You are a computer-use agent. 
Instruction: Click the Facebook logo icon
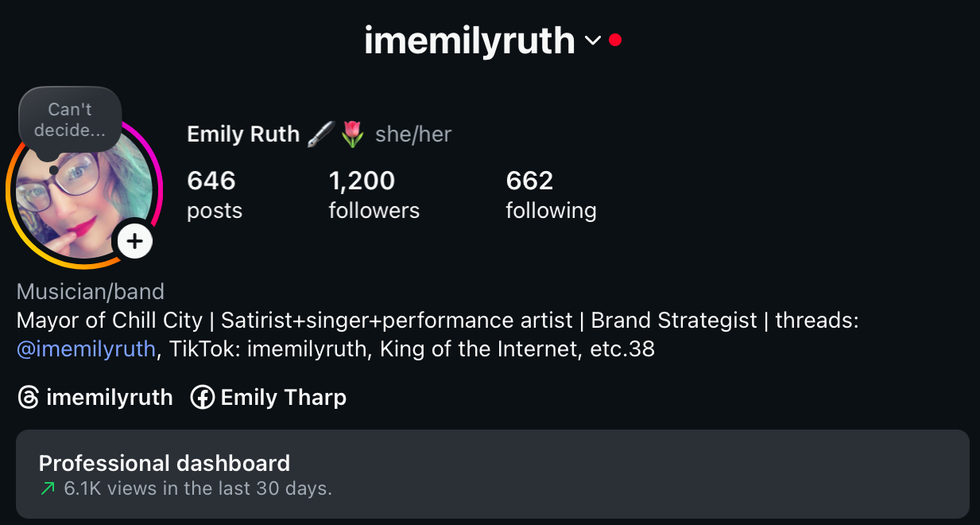click(x=202, y=398)
